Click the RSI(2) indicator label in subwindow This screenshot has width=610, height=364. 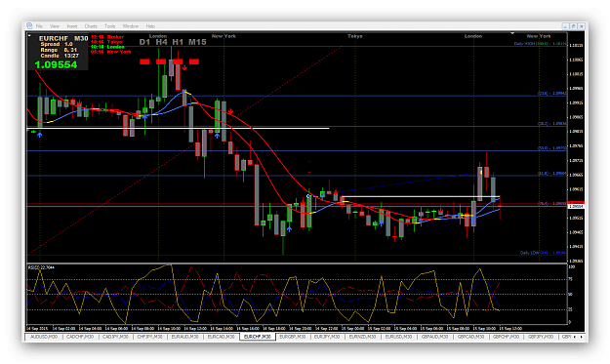[41, 267]
